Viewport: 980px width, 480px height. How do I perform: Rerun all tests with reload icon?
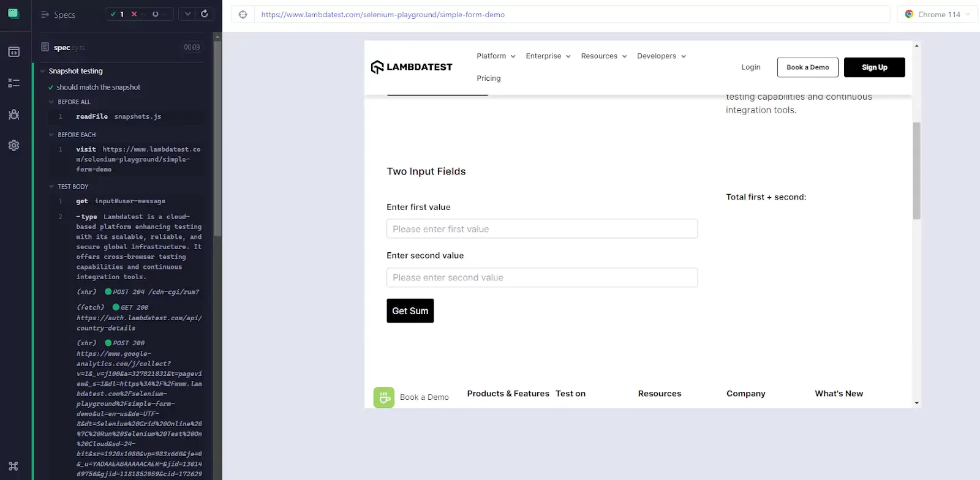pos(205,14)
